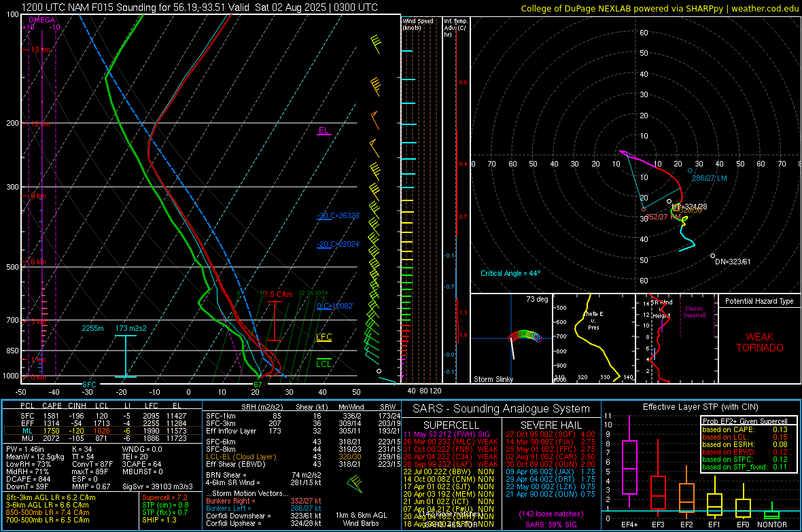Click the 'DN=323/61' Corfidi downshear label
The image size is (802, 532).
click(x=733, y=262)
